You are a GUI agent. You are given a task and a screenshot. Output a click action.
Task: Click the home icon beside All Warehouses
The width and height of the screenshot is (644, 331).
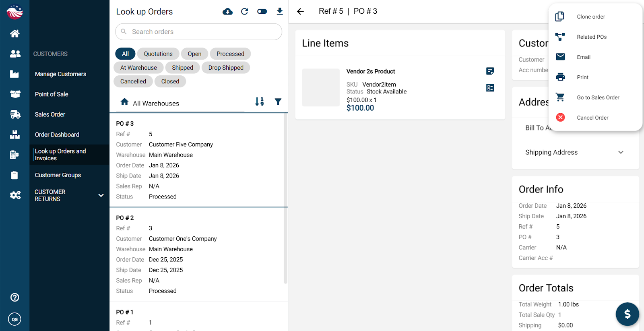click(125, 102)
